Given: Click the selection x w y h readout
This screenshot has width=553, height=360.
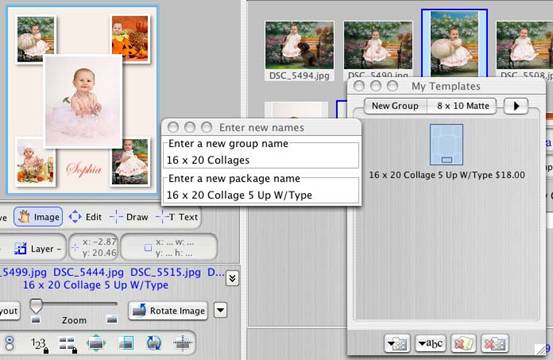Looking at the screenshot, I should (169, 248).
